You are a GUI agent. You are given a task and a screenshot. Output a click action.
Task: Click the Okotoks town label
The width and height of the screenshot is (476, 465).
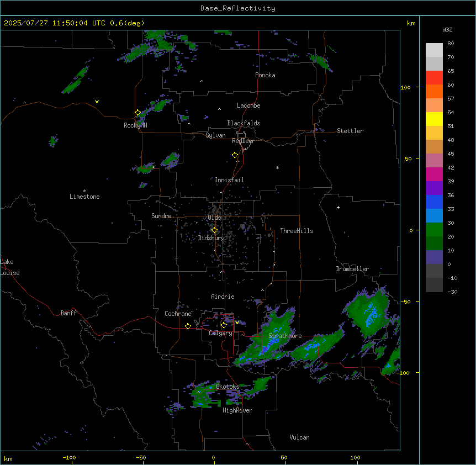pos(228,387)
